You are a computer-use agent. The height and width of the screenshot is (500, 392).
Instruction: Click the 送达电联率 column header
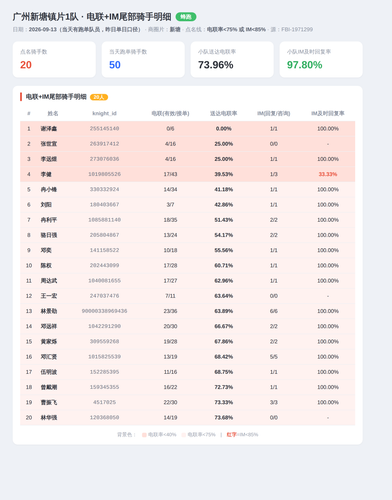click(x=223, y=113)
